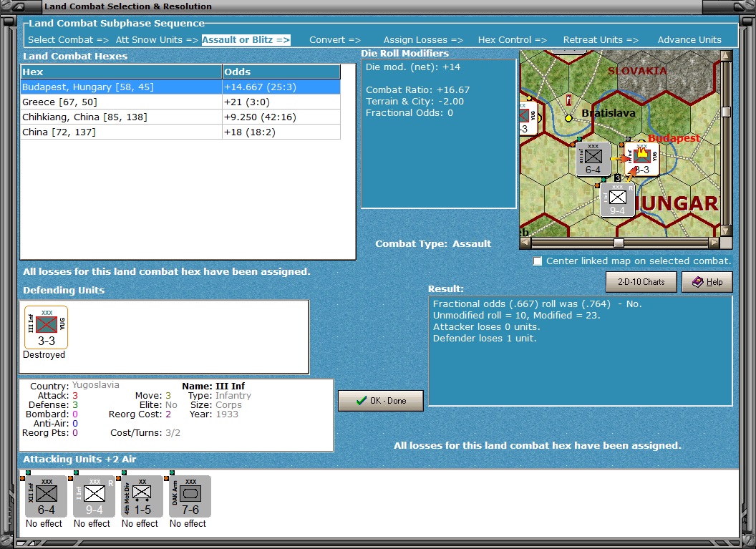This screenshot has width=756, height=549.
Task: Click the Attacker loses 0 units line
Action: pyautogui.click(x=487, y=327)
